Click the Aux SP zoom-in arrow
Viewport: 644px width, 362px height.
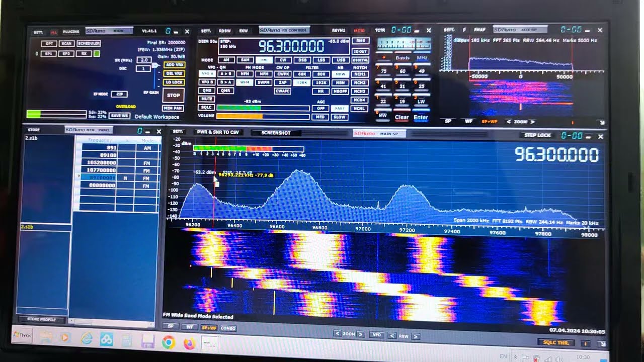[x=532, y=122]
